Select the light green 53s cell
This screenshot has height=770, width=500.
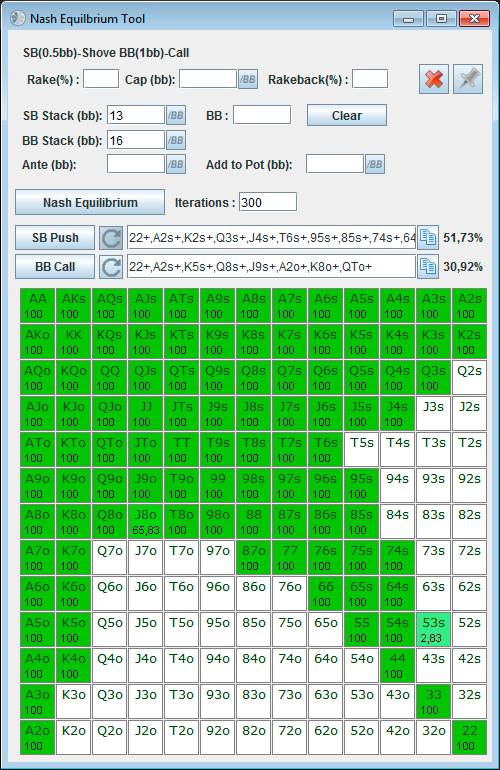point(433,630)
